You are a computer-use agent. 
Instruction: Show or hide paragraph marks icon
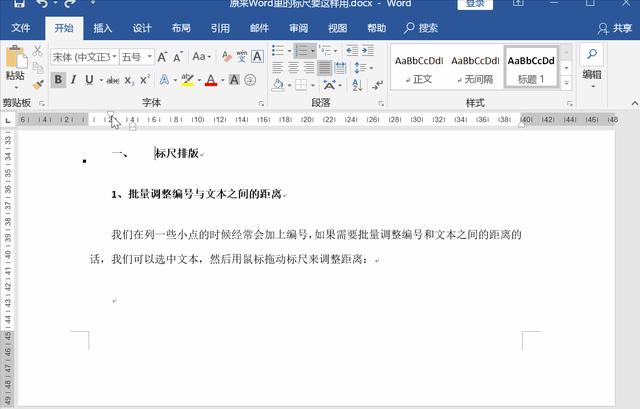tap(377, 85)
